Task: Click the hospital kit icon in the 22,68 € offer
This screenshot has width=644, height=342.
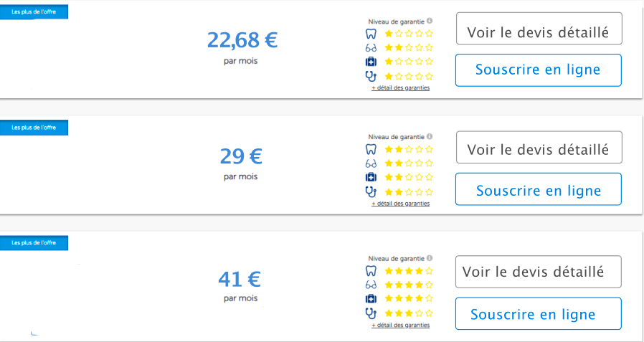Action: click(371, 62)
